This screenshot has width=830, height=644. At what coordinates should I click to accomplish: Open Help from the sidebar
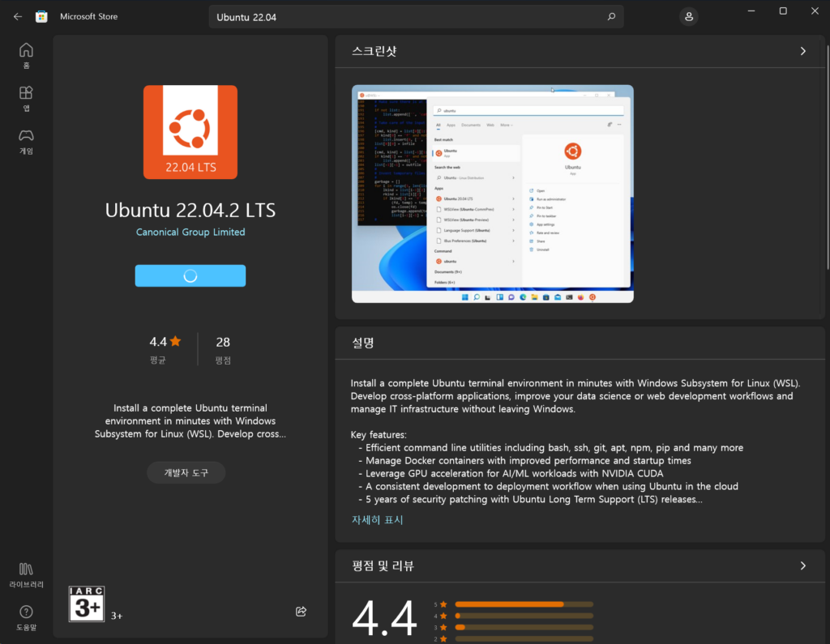coord(26,618)
